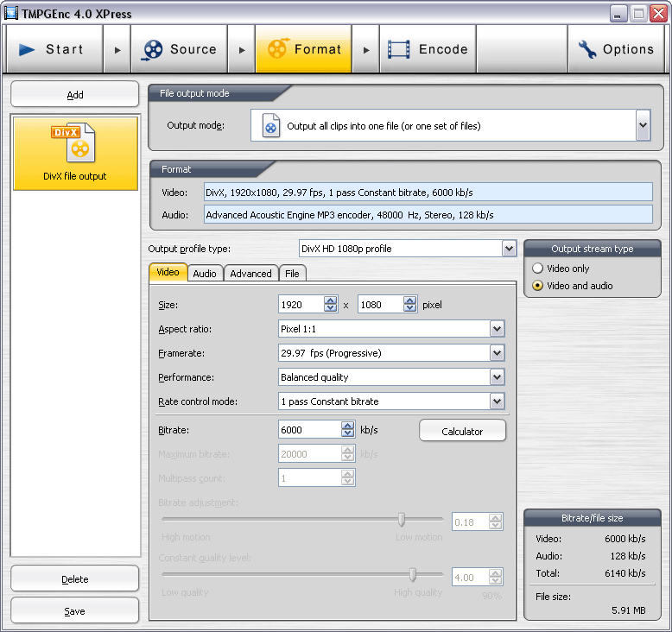Click the Start play icon

click(x=28, y=50)
